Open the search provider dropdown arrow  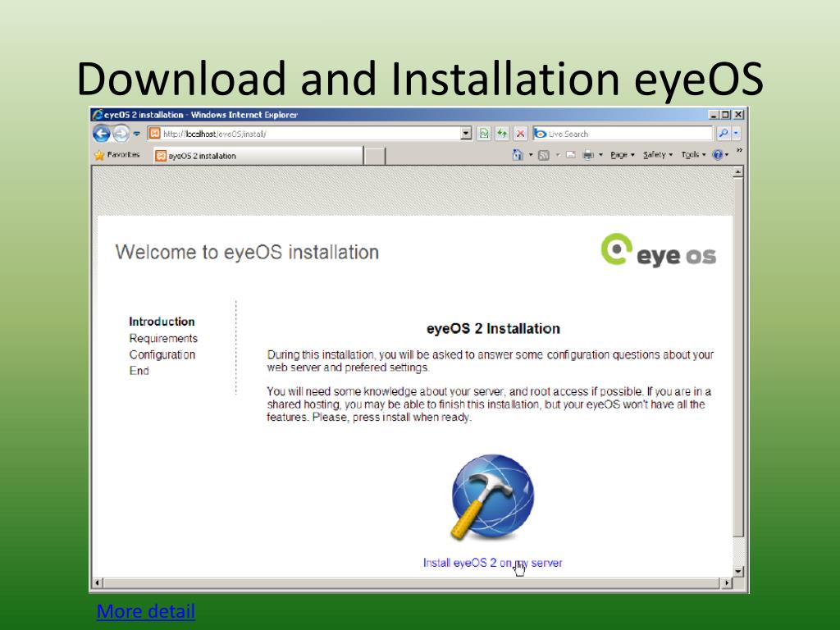click(736, 134)
